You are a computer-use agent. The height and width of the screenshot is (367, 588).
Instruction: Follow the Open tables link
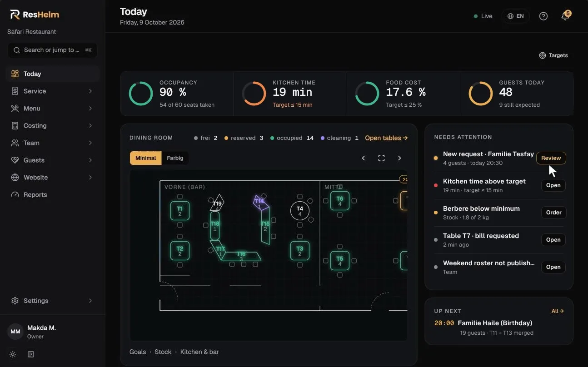pos(386,138)
